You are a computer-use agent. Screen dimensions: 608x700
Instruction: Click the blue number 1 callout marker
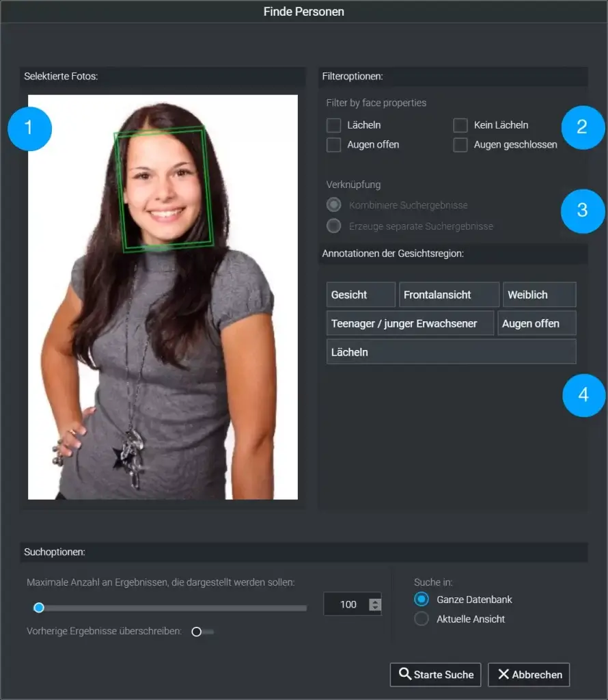pyautogui.click(x=29, y=128)
